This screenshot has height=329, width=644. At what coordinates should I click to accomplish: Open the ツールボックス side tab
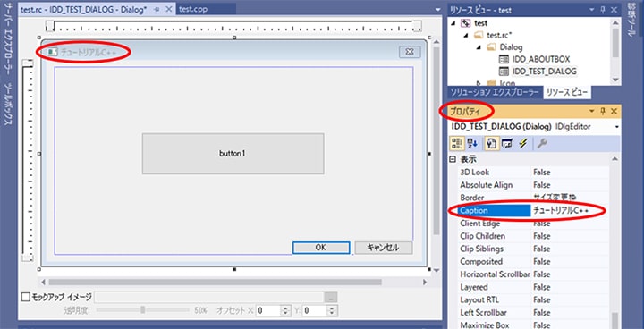click(x=7, y=105)
